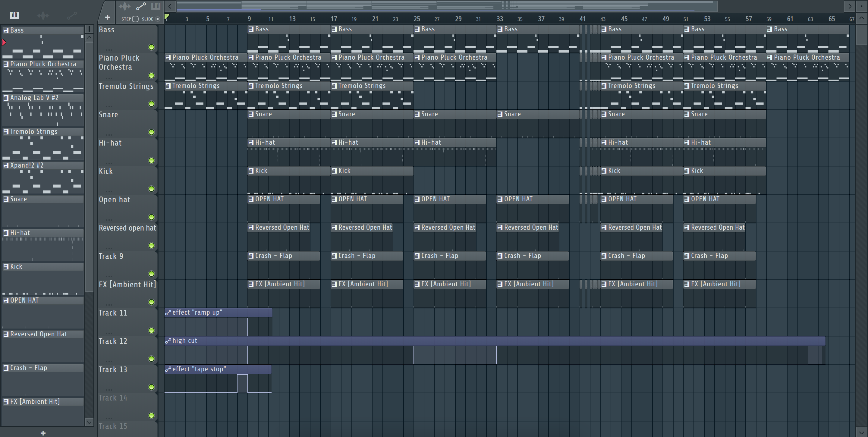This screenshot has height=437, width=868.
Task: Jump to bar 41 on the timeline
Action: (x=583, y=19)
